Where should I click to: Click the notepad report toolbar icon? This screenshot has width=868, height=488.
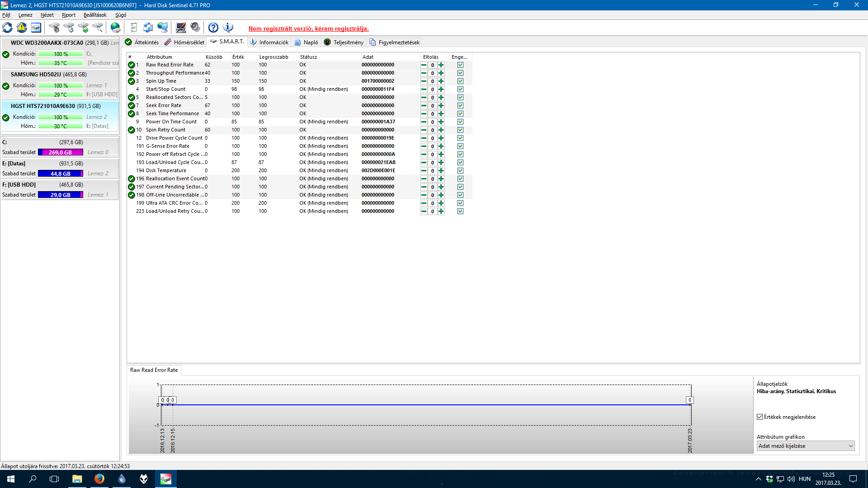click(134, 28)
